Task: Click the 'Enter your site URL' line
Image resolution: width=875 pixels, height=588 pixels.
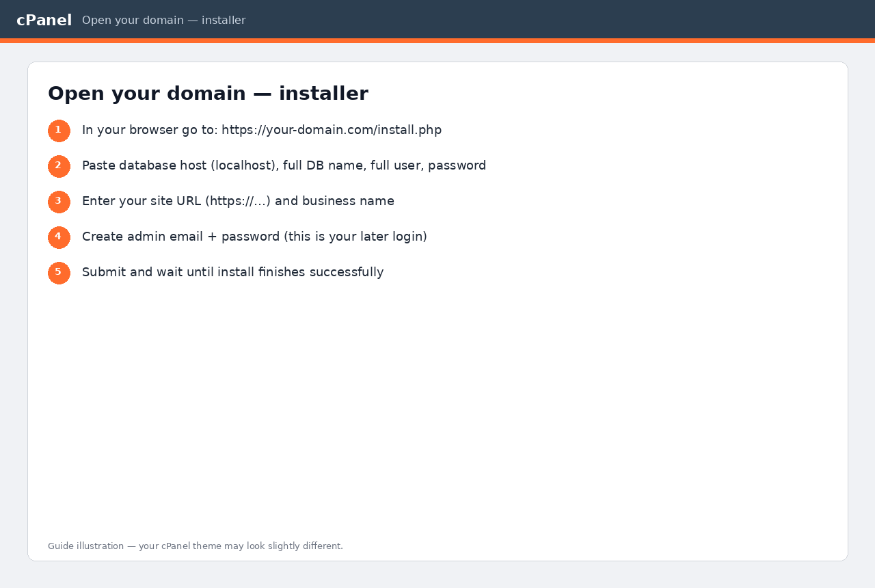Action: tap(238, 201)
